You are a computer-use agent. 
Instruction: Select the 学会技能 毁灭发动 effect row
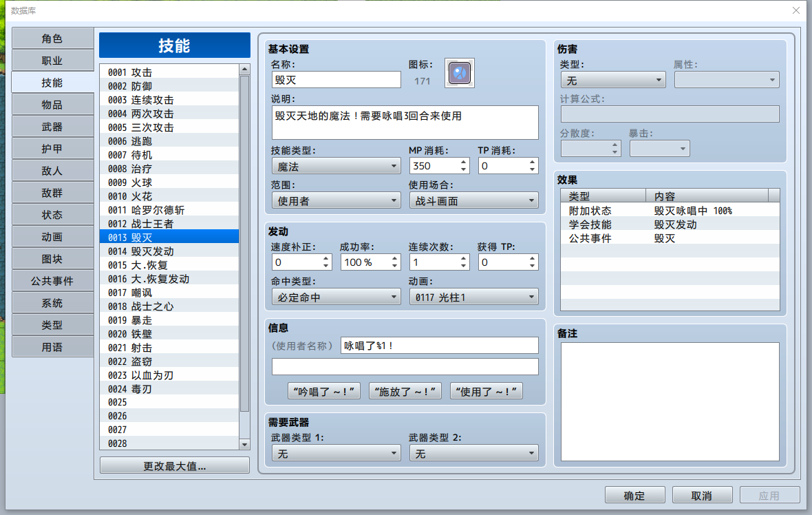(x=670, y=224)
